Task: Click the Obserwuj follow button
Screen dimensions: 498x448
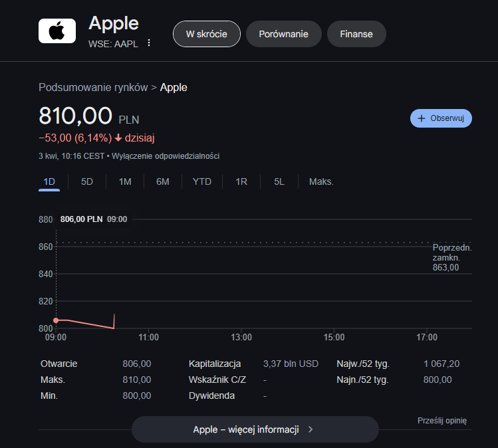Action: (441, 118)
